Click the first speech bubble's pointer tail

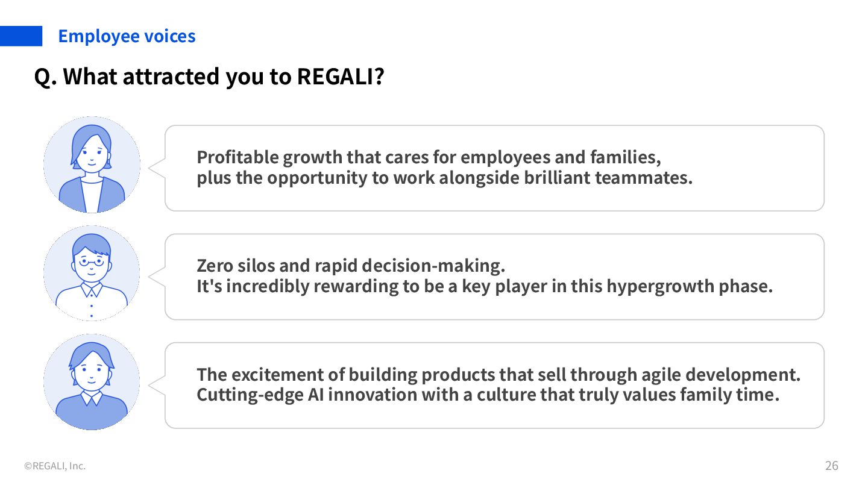point(157,169)
